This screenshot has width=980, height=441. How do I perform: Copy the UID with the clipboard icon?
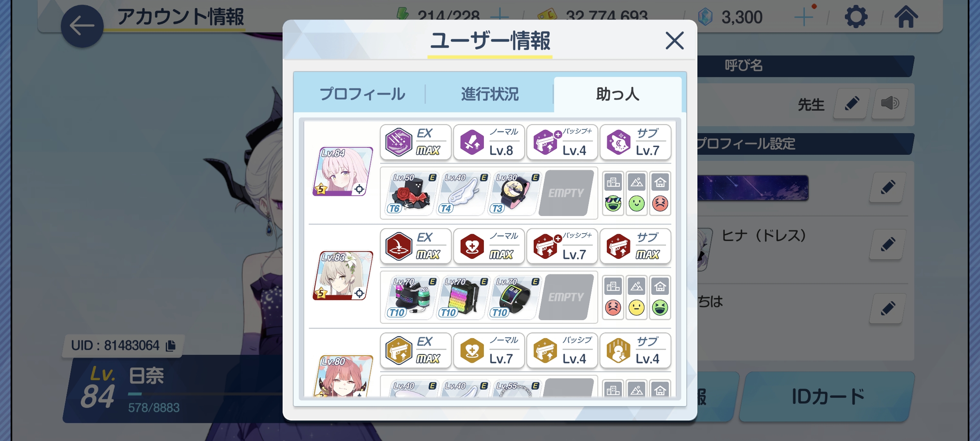click(x=171, y=345)
